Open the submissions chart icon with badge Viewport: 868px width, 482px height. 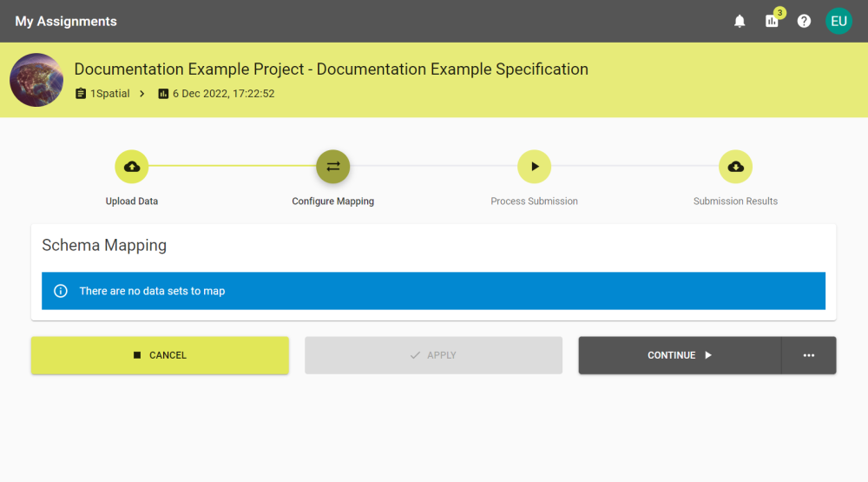(773, 21)
